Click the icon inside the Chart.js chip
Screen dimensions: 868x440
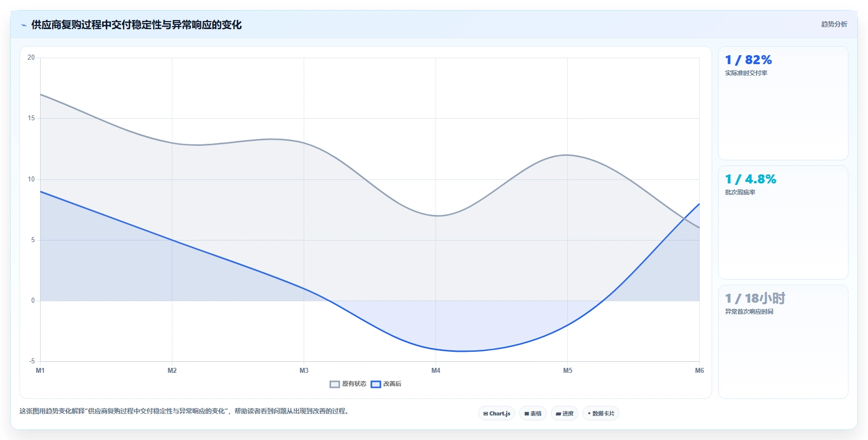coord(485,414)
